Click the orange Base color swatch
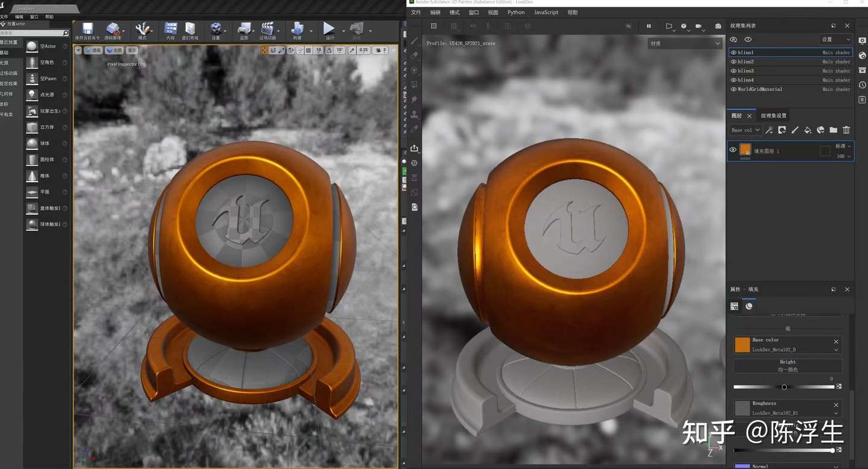 (742, 345)
